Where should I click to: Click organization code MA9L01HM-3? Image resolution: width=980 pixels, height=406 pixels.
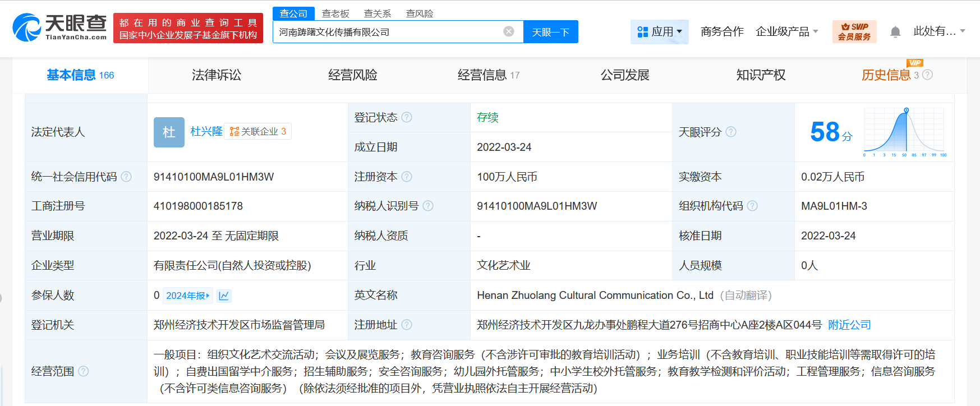(x=834, y=206)
